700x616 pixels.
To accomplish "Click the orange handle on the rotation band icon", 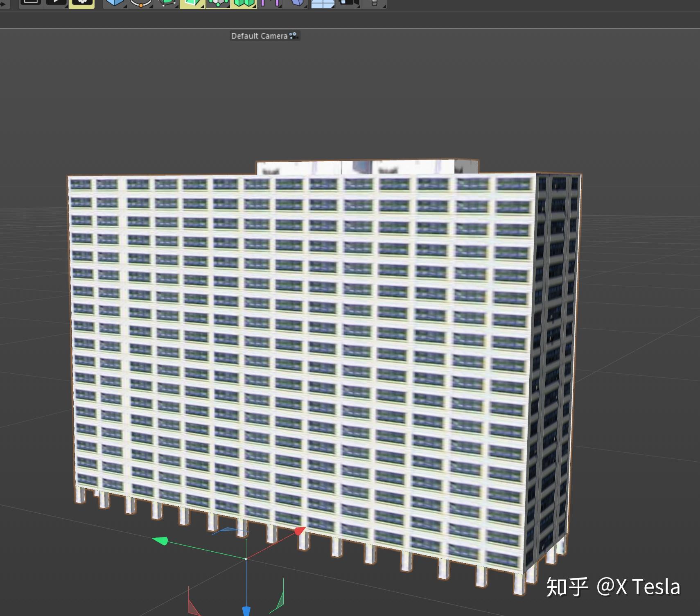I will 140,4.
